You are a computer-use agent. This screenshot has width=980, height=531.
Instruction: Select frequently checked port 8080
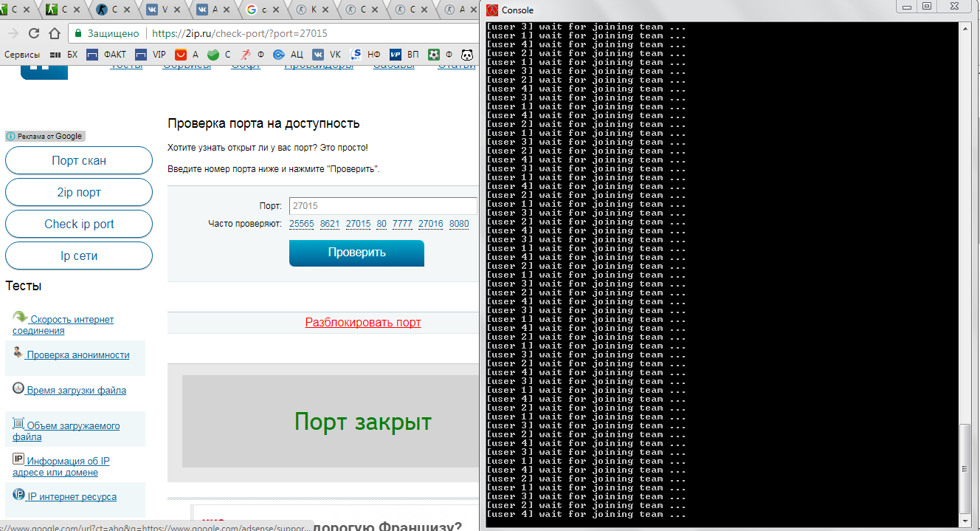459,224
